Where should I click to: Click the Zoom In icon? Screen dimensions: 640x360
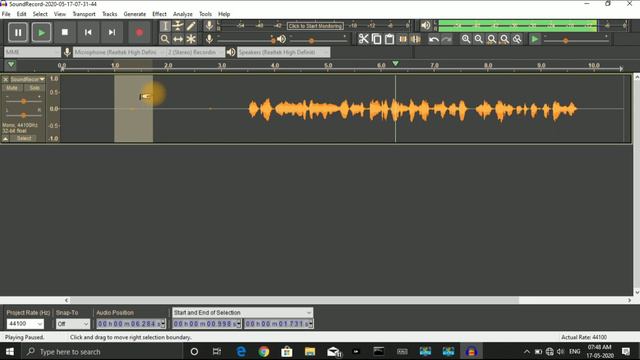(466, 39)
